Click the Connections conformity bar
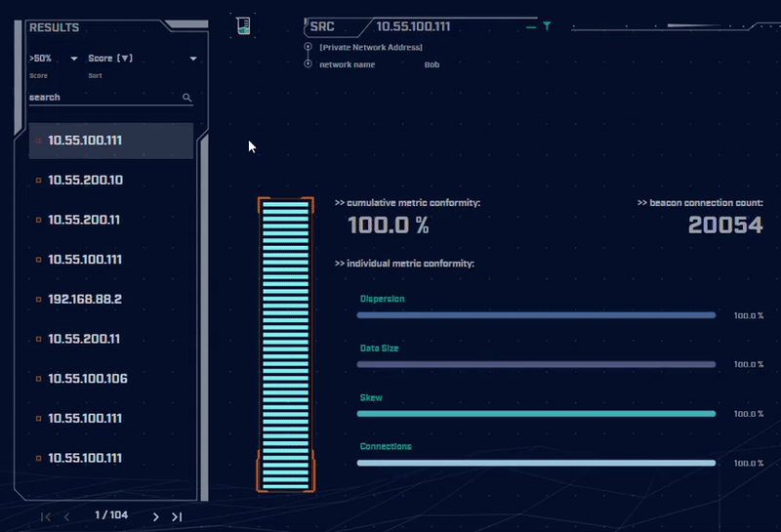Image resolution: width=781 pixels, height=532 pixels. tap(536, 464)
